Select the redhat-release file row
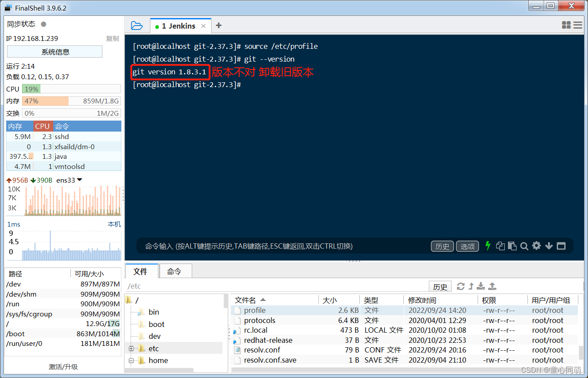Screen dimensions: 588x378 click(x=405, y=340)
